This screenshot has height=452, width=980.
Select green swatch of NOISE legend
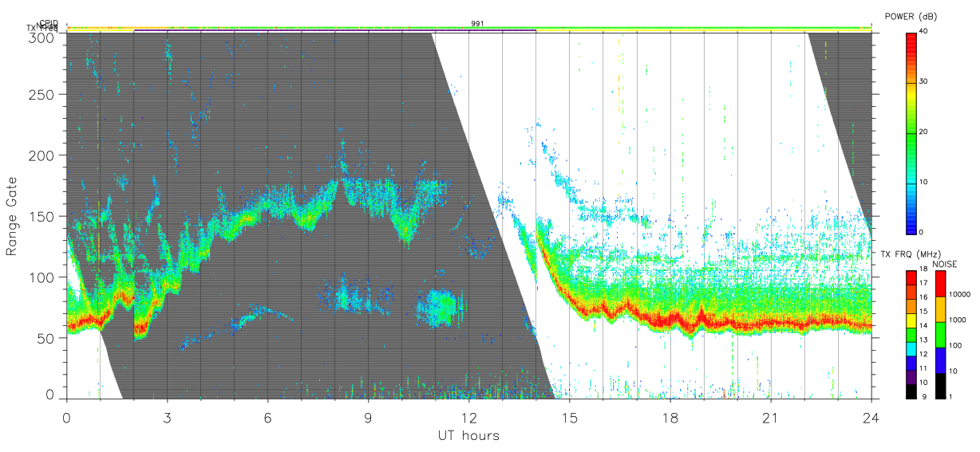(939, 335)
